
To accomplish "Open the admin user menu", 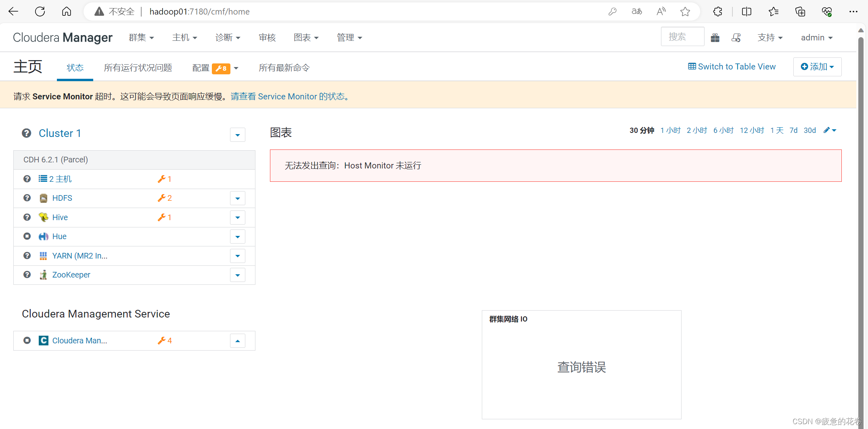I will point(817,38).
